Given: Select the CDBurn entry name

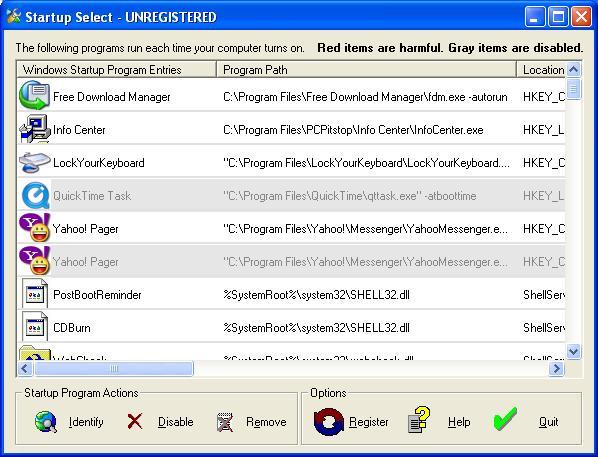Looking at the screenshot, I should point(72,328).
